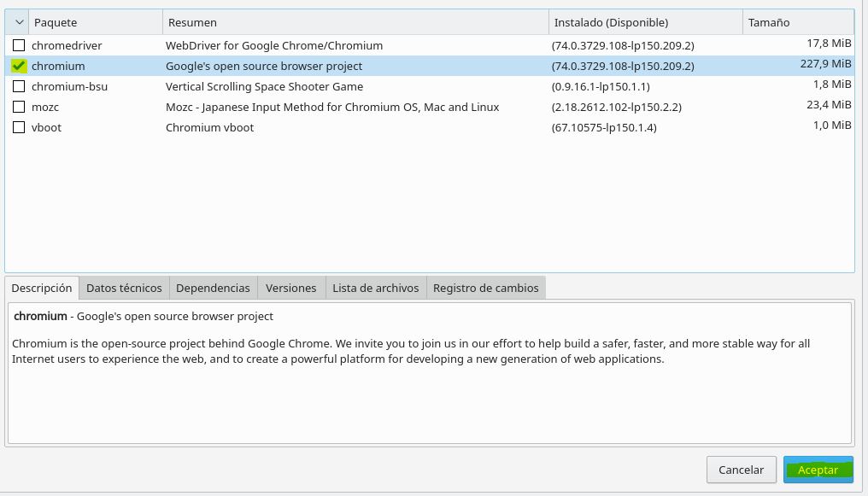
Task: Click vboot version (67.10575-lp150.1.4)
Action: tap(604, 127)
